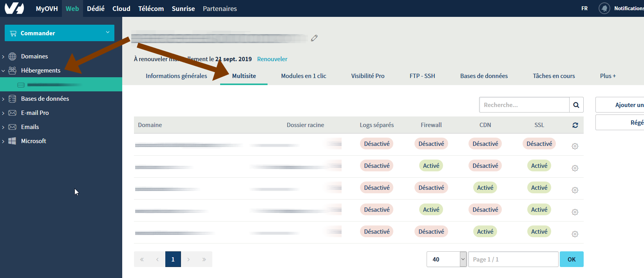Open the notifications bell icon
644x278 pixels.
[604, 8]
